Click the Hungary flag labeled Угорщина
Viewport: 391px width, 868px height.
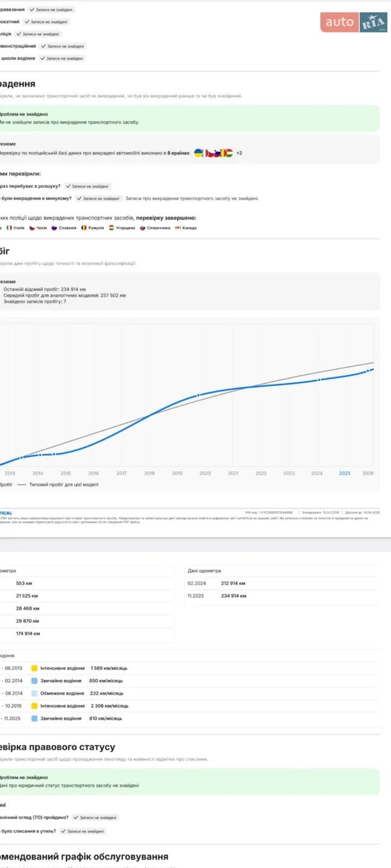tap(112, 228)
